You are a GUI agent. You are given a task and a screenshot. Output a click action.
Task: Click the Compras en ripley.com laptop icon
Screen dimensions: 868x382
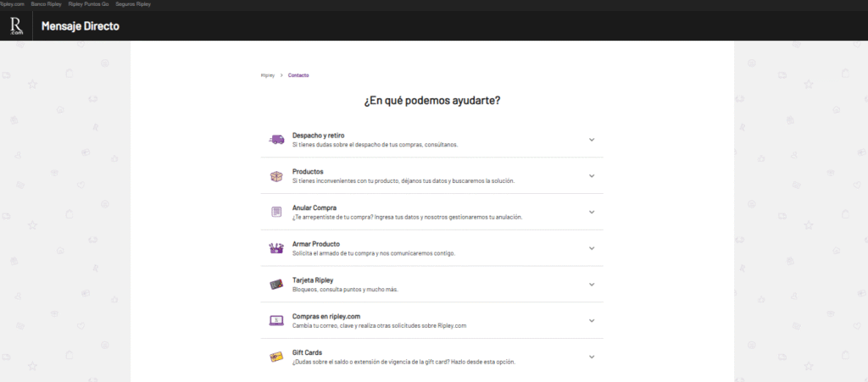[x=276, y=321]
